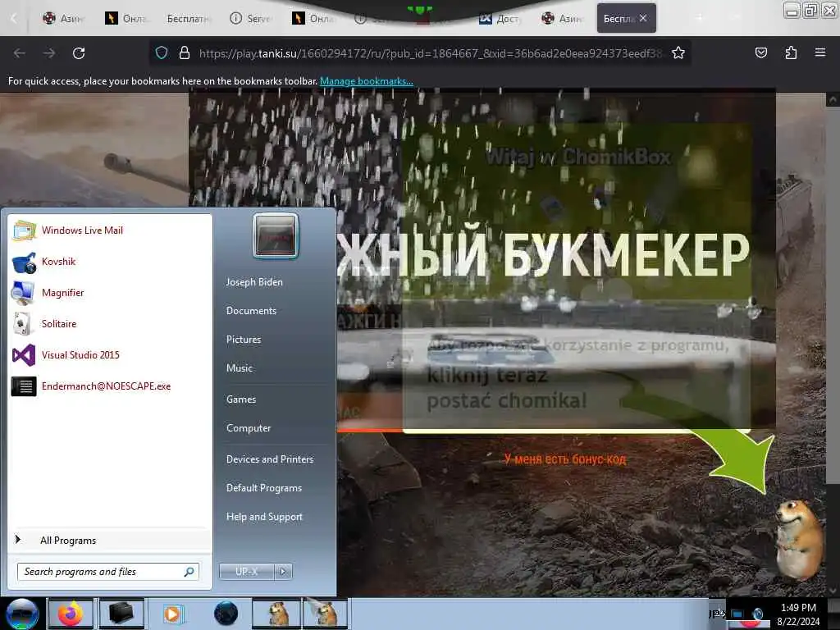Click the page scrollbar up arrow
840x630 pixels.
[x=833, y=99]
